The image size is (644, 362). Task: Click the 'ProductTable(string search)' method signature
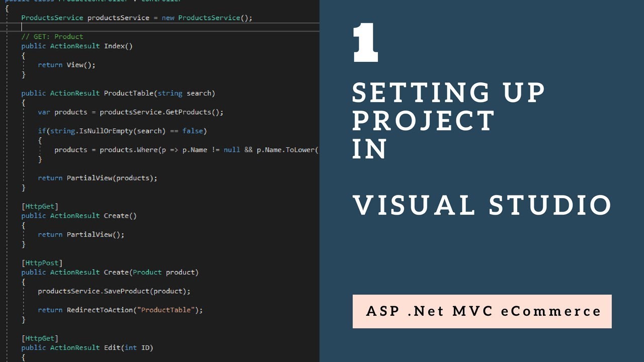118,93
